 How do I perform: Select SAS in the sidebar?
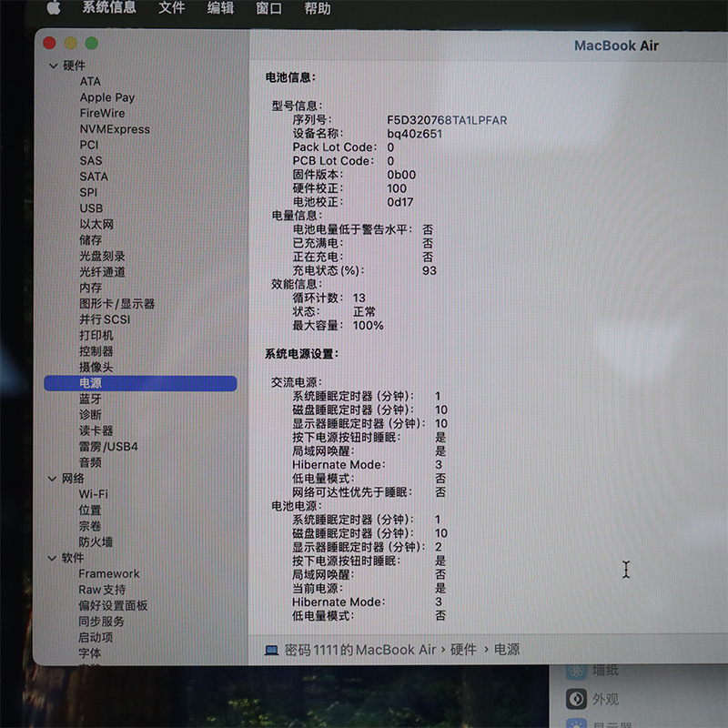tap(91, 161)
